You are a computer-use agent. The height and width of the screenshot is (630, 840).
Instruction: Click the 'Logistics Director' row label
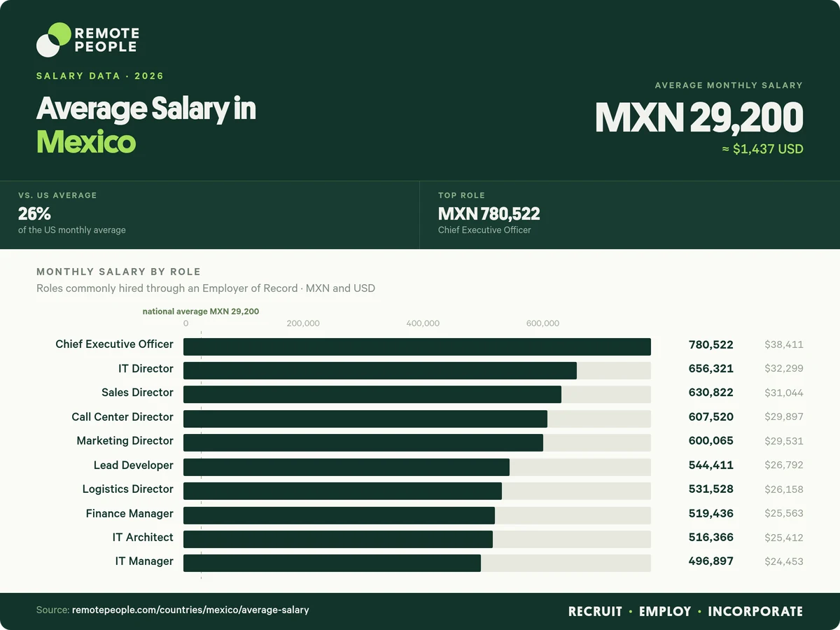pyautogui.click(x=128, y=489)
